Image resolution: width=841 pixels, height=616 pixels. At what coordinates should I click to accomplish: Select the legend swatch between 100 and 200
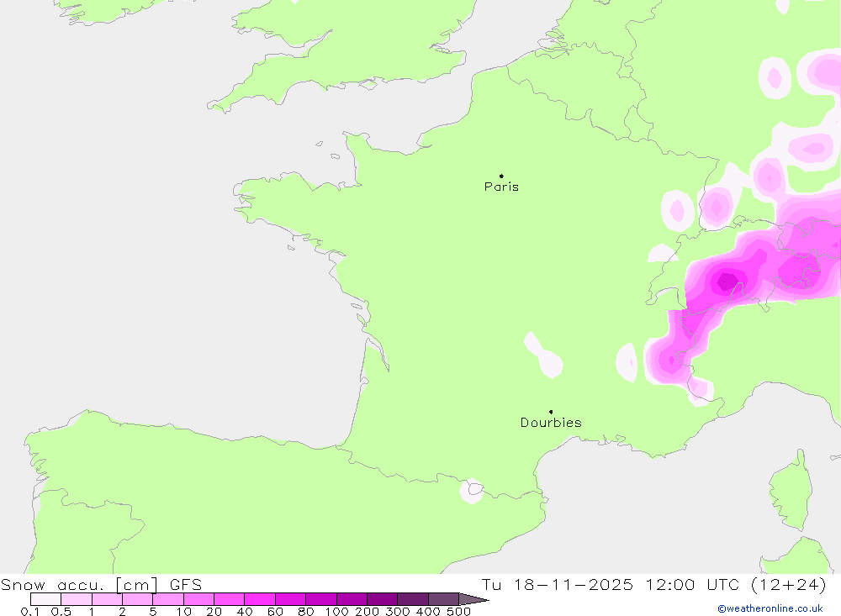tap(352, 599)
